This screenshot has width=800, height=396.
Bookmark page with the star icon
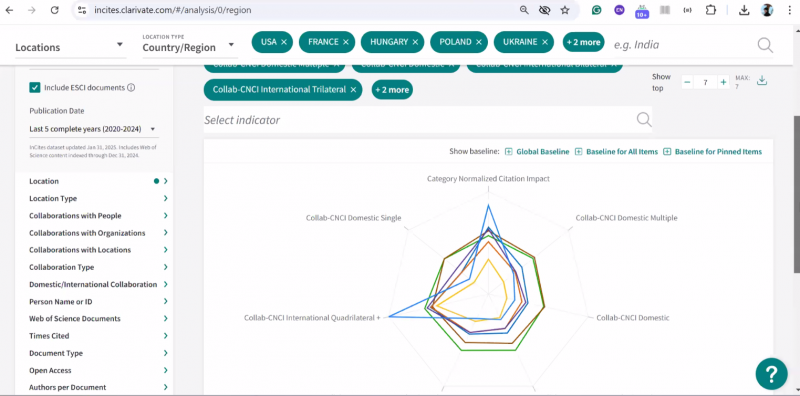(565, 10)
